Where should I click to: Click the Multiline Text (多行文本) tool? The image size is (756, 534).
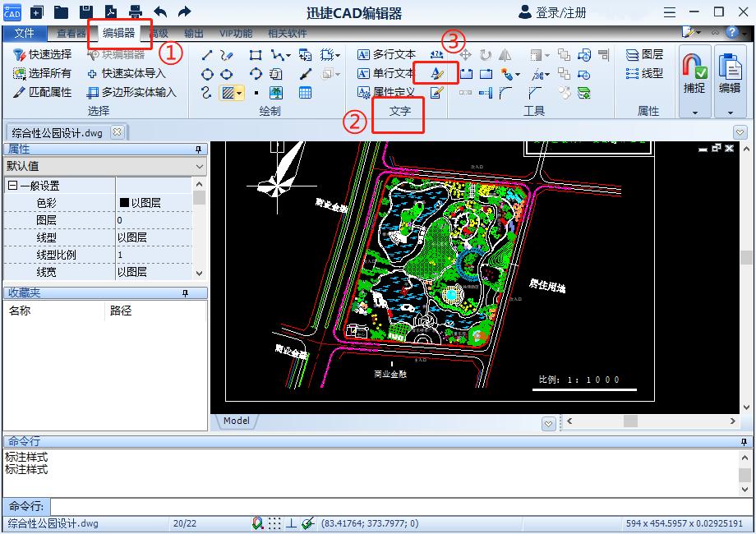pos(386,54)
